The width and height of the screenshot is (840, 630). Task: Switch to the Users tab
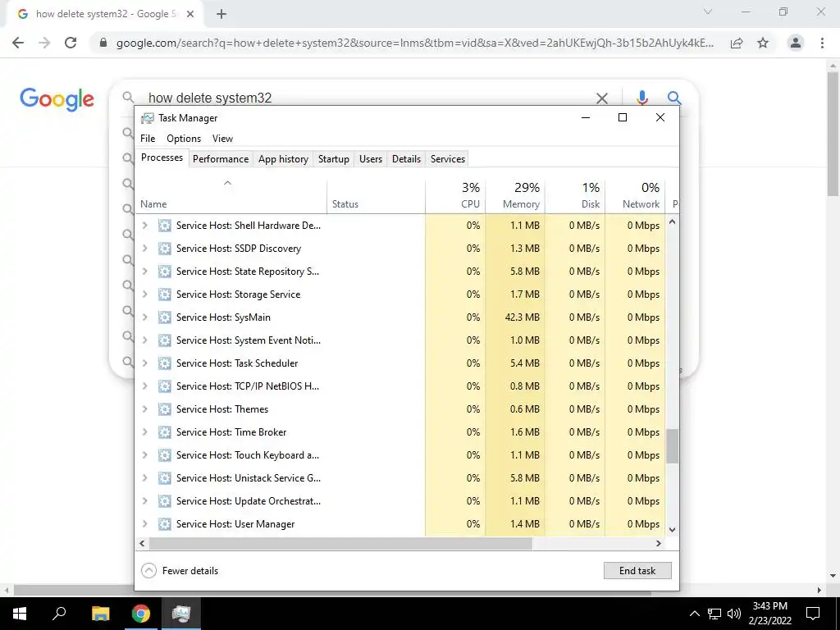coord(371,159)
